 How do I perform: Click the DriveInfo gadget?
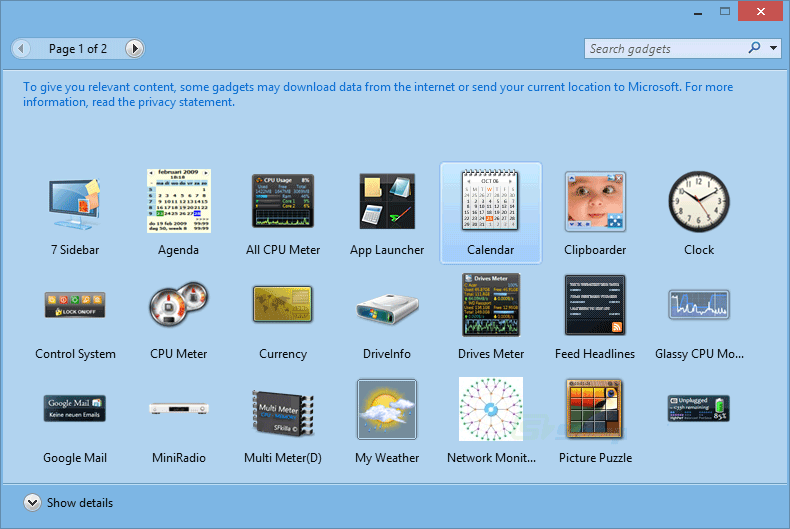click(387, 308)
